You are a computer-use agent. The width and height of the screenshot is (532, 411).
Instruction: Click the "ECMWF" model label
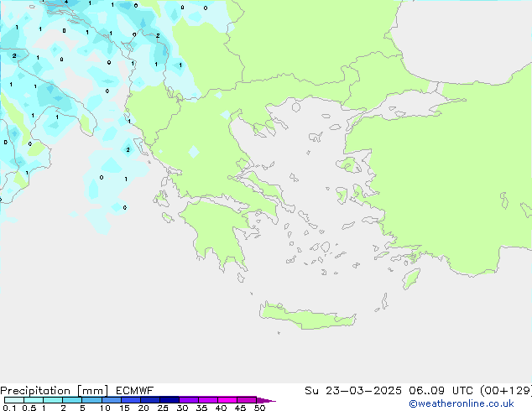[135, 391]
